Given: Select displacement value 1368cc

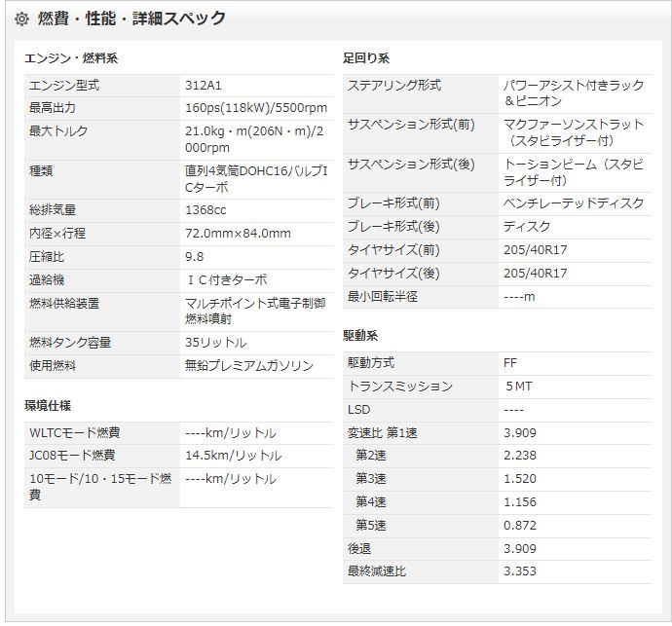Looking at the screenshot, I should [205, 210].
